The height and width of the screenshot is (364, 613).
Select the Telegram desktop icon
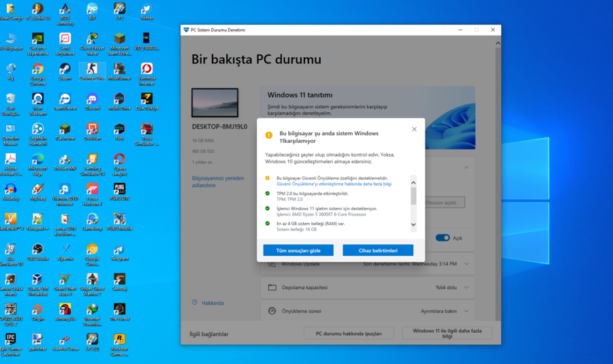(x=120, y=252)
